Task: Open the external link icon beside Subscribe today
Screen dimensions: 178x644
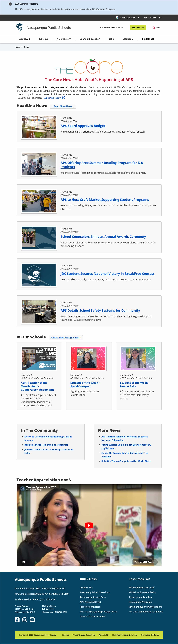Action: tap(64, 98)
